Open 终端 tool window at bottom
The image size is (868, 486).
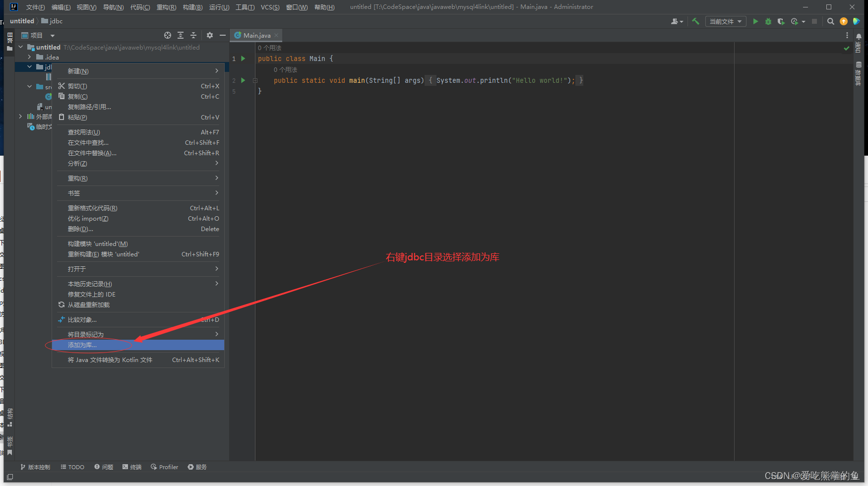[x=132, y=467]
